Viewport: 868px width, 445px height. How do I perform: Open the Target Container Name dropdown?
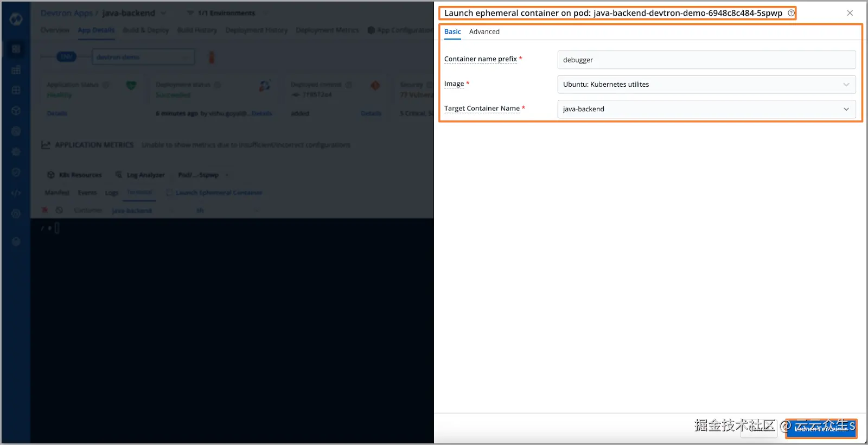click(706, 109)
